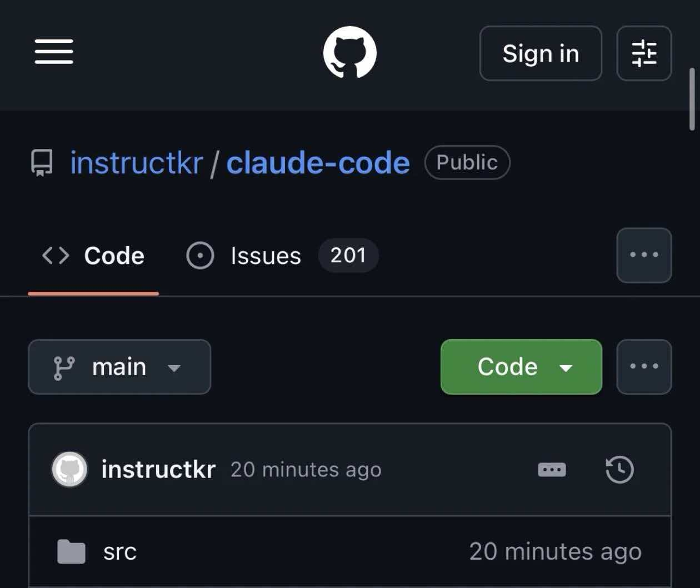The image size is (700, 588).
Task: Click the page scrollbar thumb
Action: 692,99
